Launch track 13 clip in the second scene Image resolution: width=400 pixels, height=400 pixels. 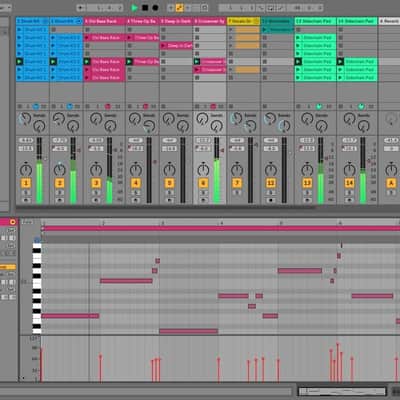(x=298, y=38)
